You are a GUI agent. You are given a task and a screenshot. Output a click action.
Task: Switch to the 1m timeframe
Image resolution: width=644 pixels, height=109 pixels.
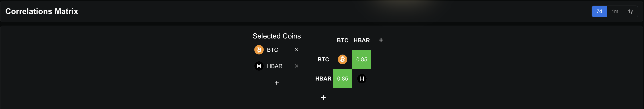point(615,12)
